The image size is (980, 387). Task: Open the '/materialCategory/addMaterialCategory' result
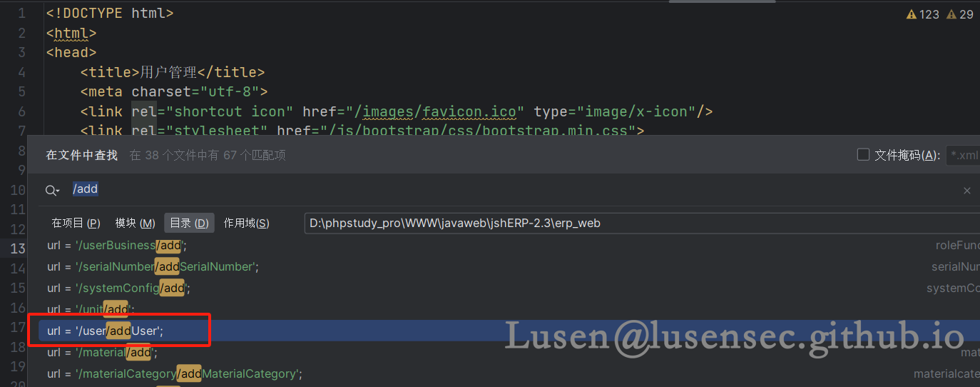click(175, 373)
